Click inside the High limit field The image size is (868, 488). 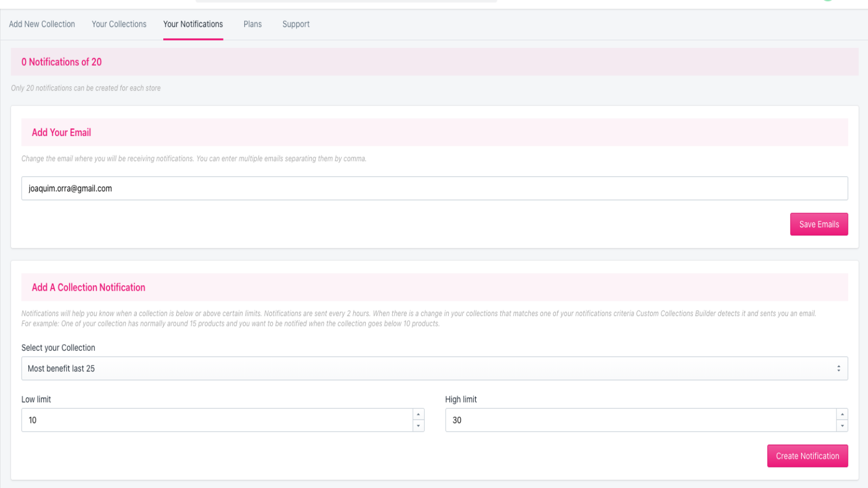640,420
